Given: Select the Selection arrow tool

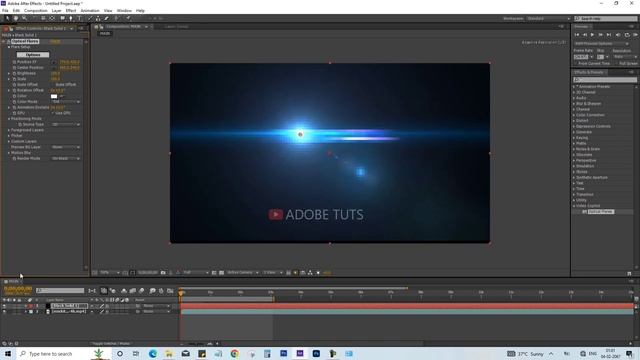Looking at the screenshot, I should pos(7,18).
